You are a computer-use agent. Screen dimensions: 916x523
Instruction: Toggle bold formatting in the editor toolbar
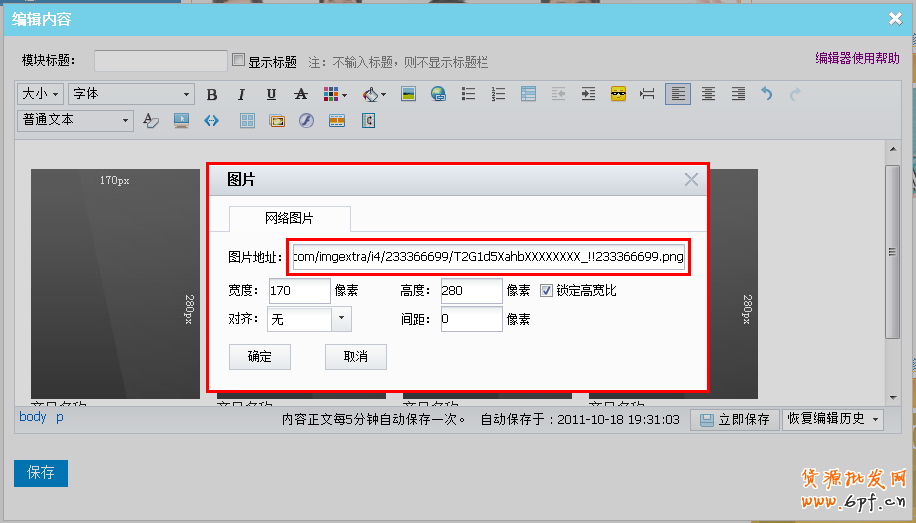pos(211,95)
